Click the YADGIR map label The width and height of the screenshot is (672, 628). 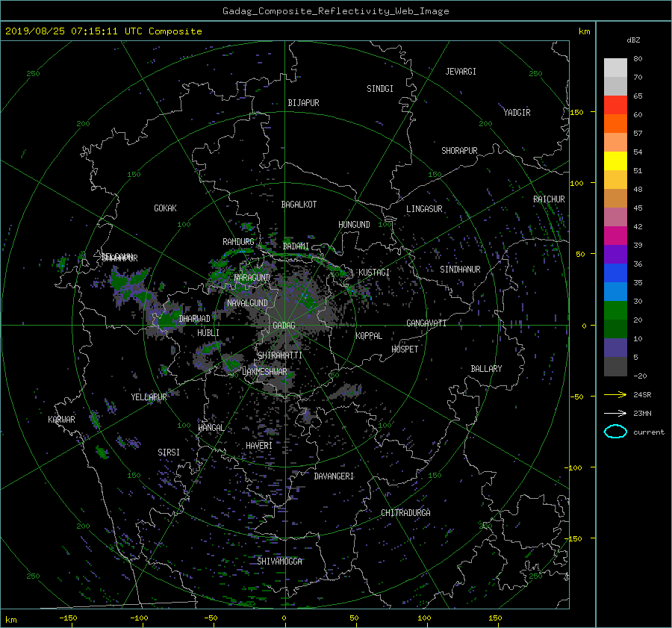coord(517,113)
